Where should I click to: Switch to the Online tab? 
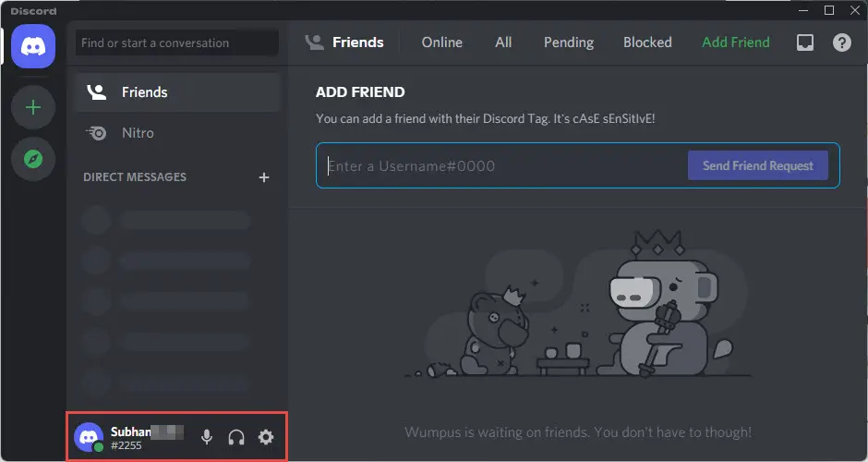coord(441,43)
